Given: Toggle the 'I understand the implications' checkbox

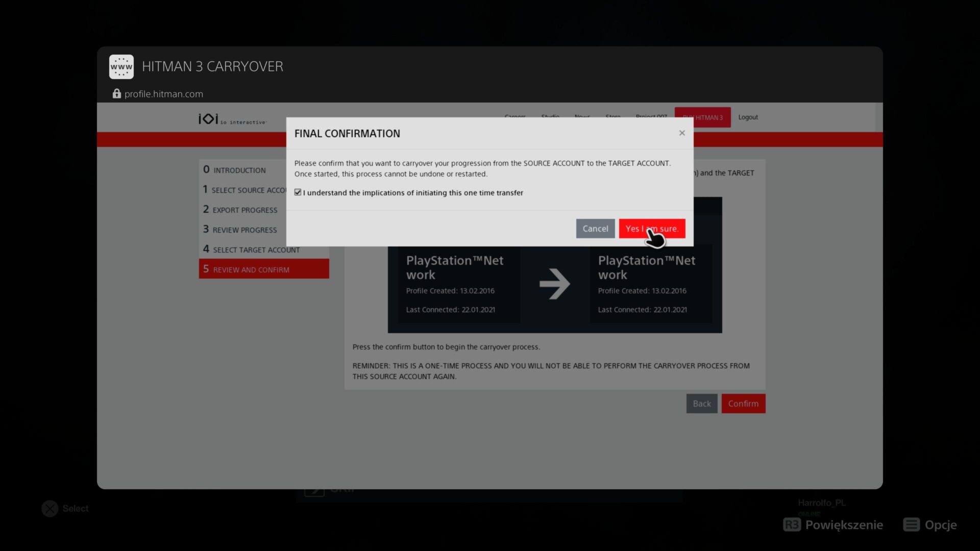Looking at the screenshot, I should [x=298, y=192].
